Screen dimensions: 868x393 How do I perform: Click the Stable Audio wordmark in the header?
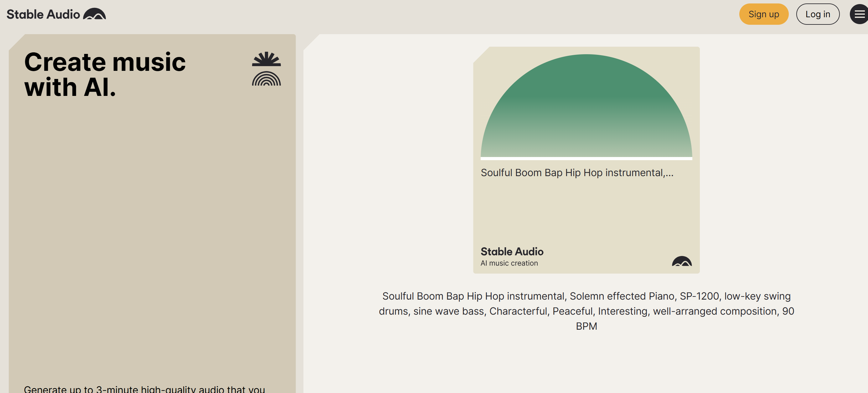tap(43, 14)
